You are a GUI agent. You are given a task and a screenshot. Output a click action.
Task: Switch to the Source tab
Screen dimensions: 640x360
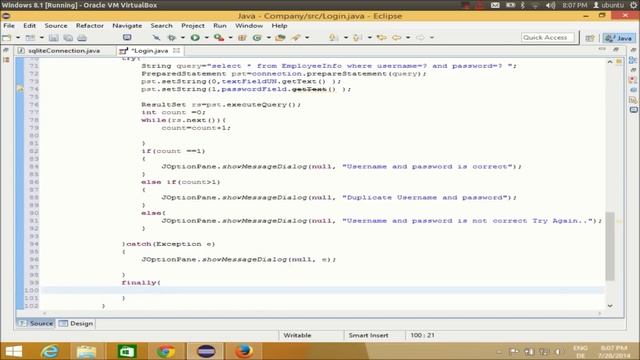click(36, 323)
